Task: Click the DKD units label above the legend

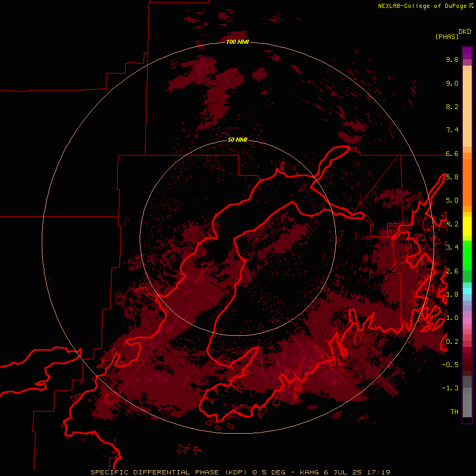Action: point(465,32)
